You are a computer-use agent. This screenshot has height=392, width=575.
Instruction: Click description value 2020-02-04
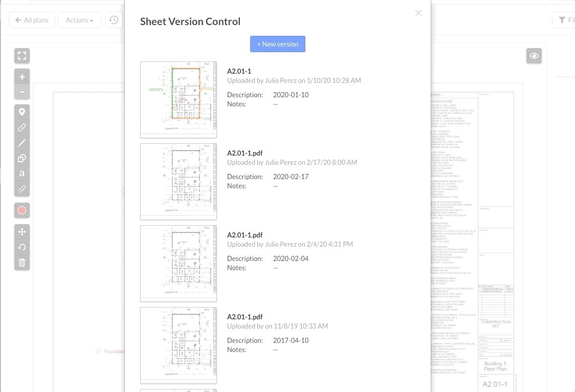click(x=291, y=258)
